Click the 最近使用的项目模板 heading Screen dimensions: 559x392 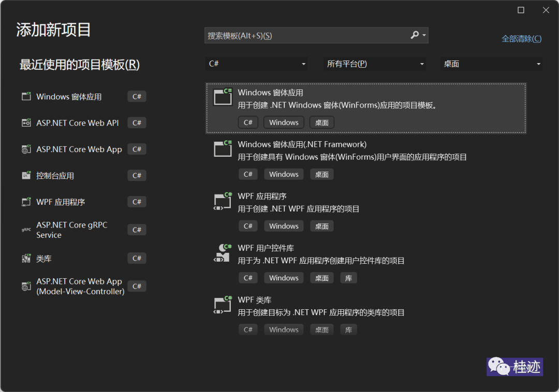coord(80,65)
